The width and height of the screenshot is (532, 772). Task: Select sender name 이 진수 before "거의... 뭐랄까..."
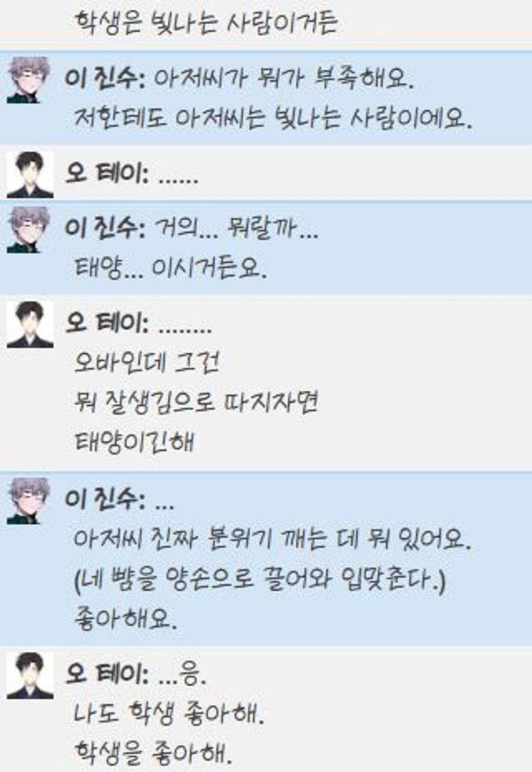tap(104, 228)
